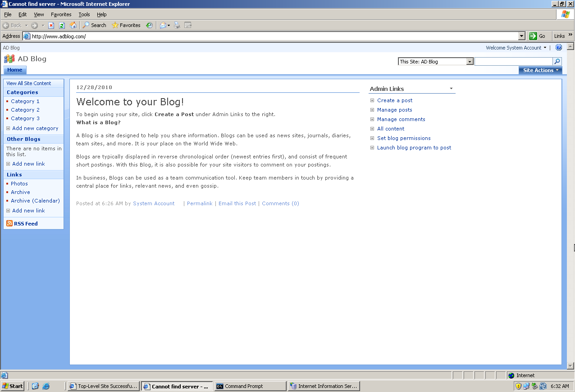Click Manage comments admin link
The image size is (575, 392).
[401, 119]
